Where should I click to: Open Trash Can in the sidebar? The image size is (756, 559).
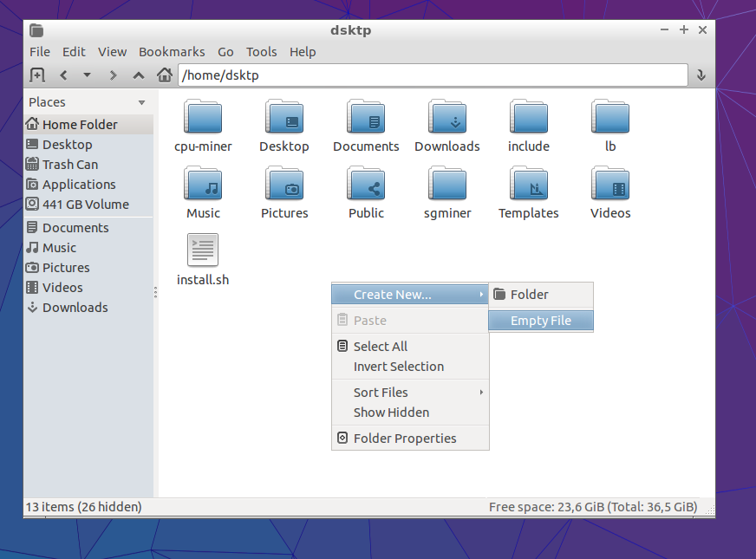(x=70, y=165)
